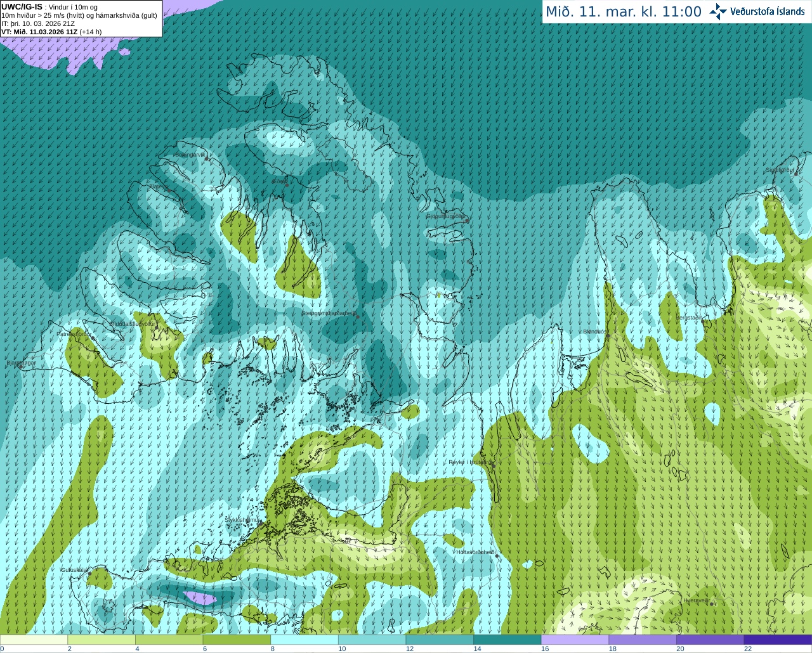
Task: Click the darkest purple swatch after the 22 label
Action: pyautogui.click(x=778, y=640)
